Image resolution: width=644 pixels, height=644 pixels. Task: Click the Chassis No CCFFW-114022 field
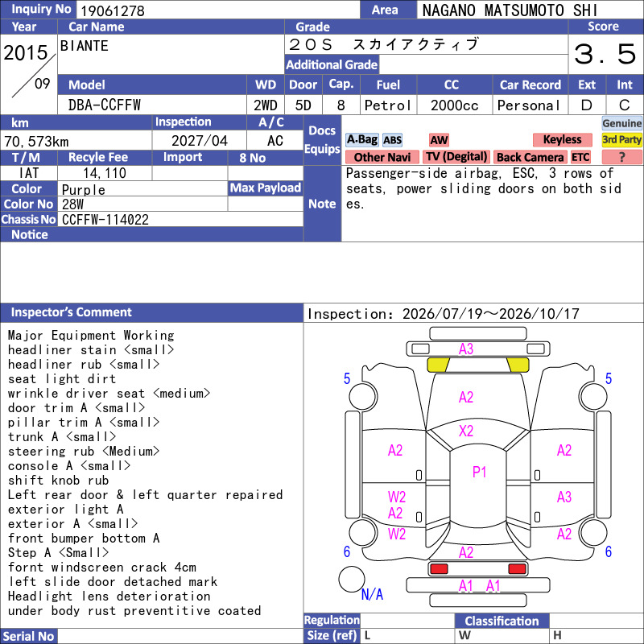tap(180, 219)
